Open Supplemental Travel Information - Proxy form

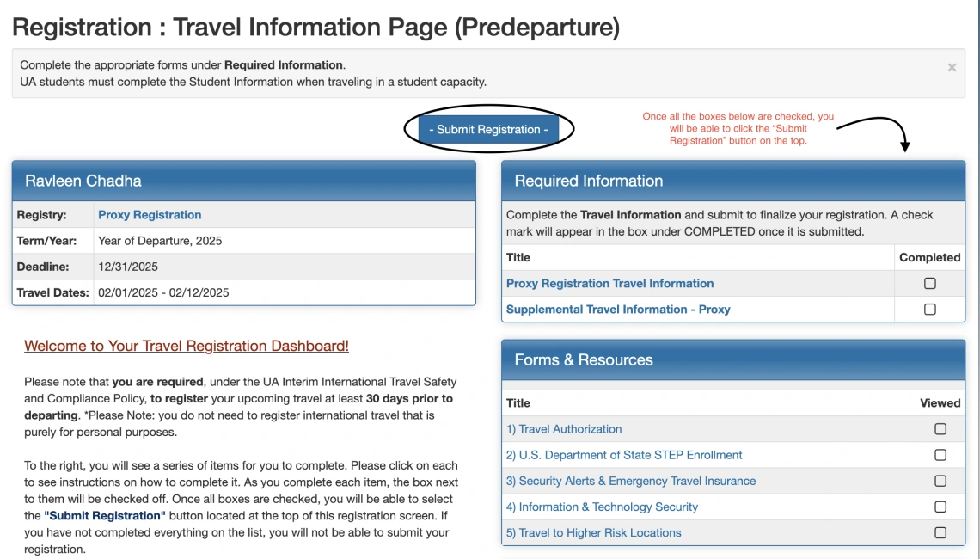[617, 310]
